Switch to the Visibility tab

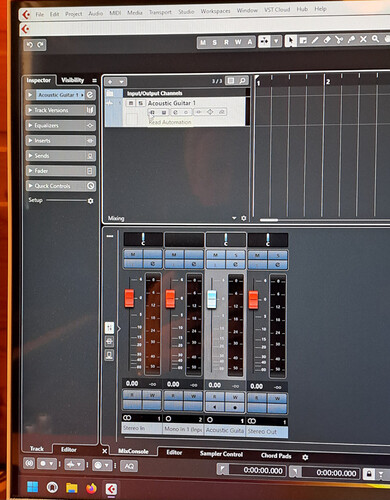coord(72,80)
